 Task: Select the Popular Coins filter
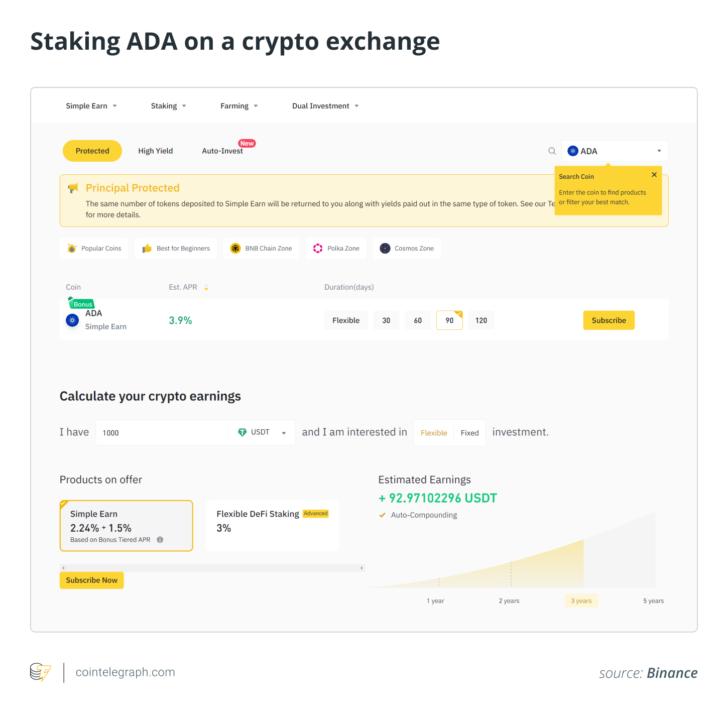click(x=94, y=248)
